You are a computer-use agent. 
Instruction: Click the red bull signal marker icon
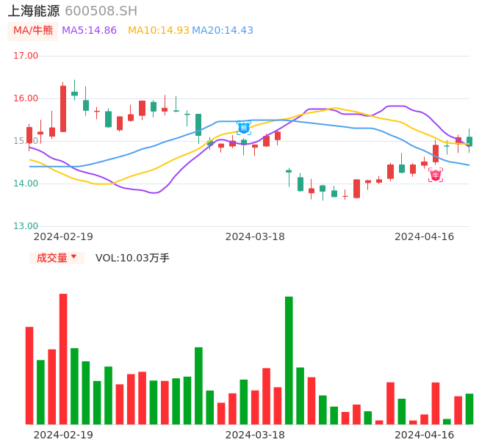pos(436,175)
